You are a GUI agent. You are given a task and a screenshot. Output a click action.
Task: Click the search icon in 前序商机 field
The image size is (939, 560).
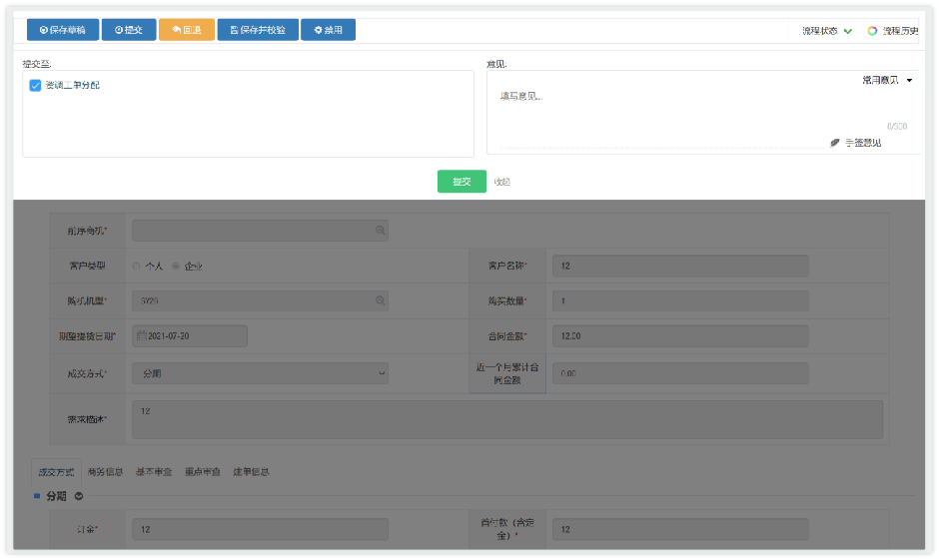[x=380, y=231]
